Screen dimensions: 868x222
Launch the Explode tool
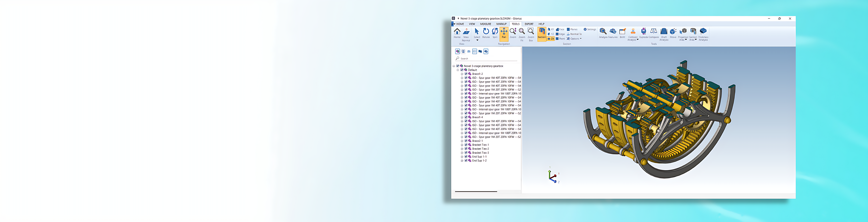pyautogui.click(x=644, y=34)
